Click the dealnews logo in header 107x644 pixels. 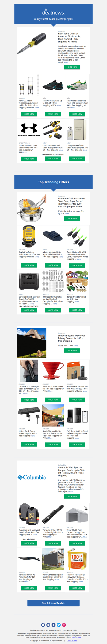53,12
